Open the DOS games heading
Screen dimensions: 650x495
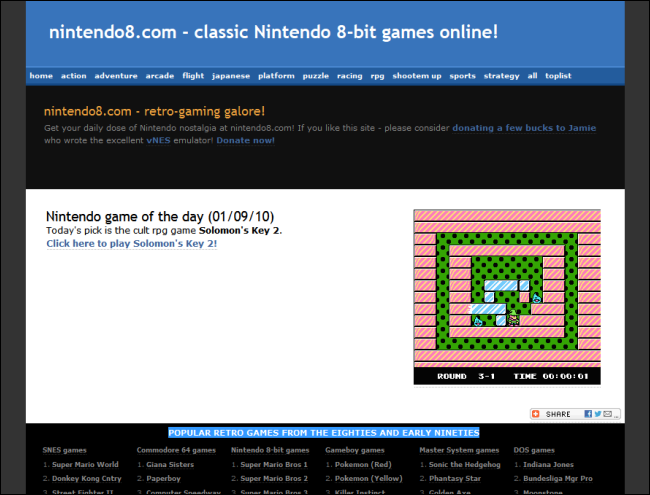534,450
